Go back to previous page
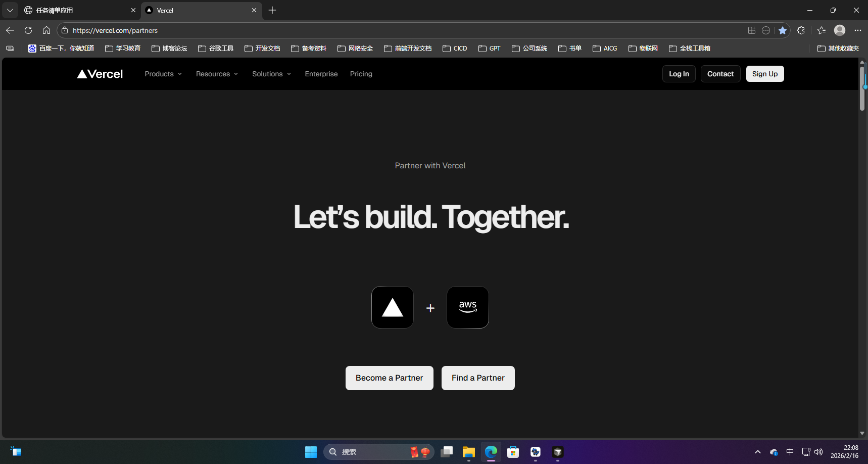The image size is (868, 464). click(x=10, y=30)
